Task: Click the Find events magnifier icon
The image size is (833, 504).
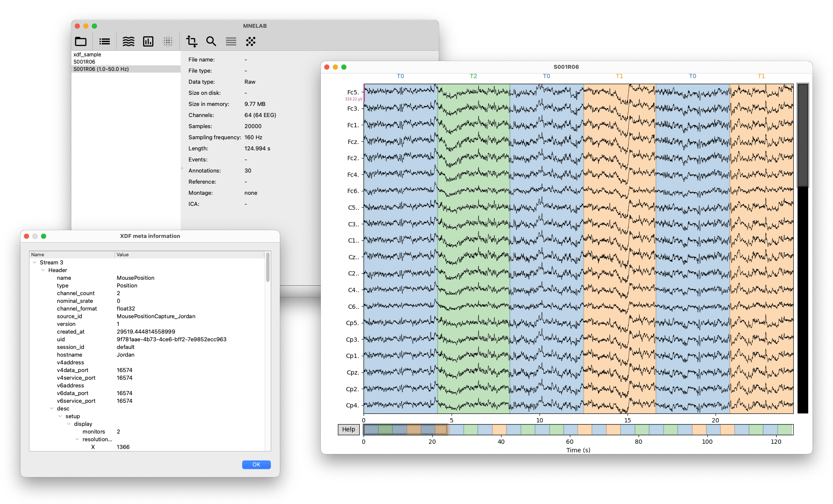Action: tap(211, 41)
